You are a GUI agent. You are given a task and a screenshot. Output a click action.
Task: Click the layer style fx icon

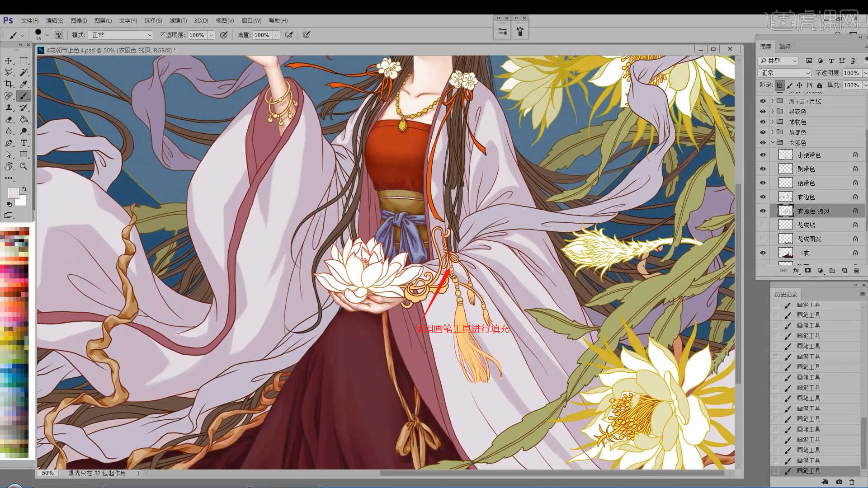click(796, 271)
